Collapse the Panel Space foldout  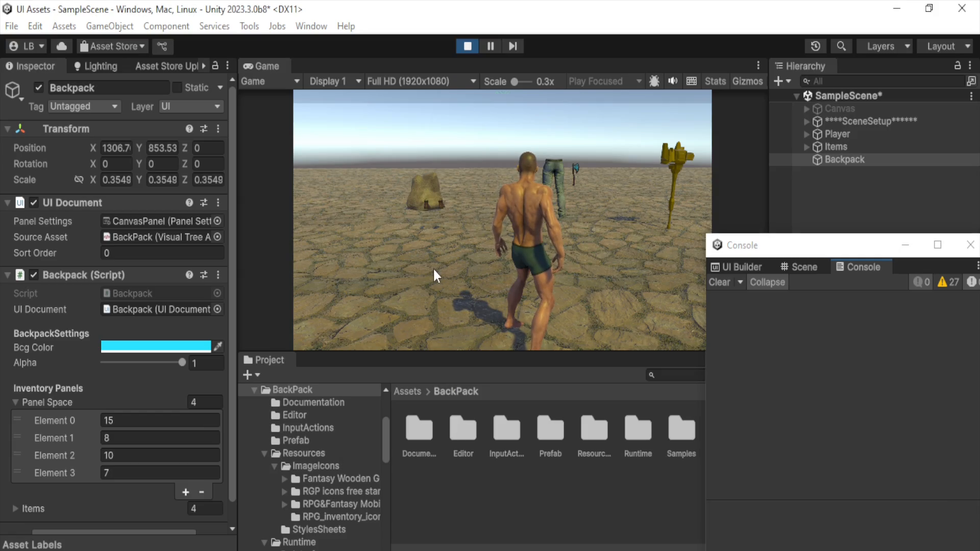pyautogui.click(x=15, y=402)
